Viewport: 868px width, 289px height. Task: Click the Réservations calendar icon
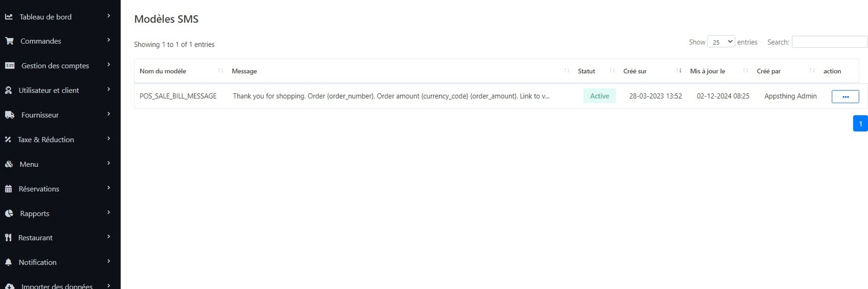coord(8,189)
